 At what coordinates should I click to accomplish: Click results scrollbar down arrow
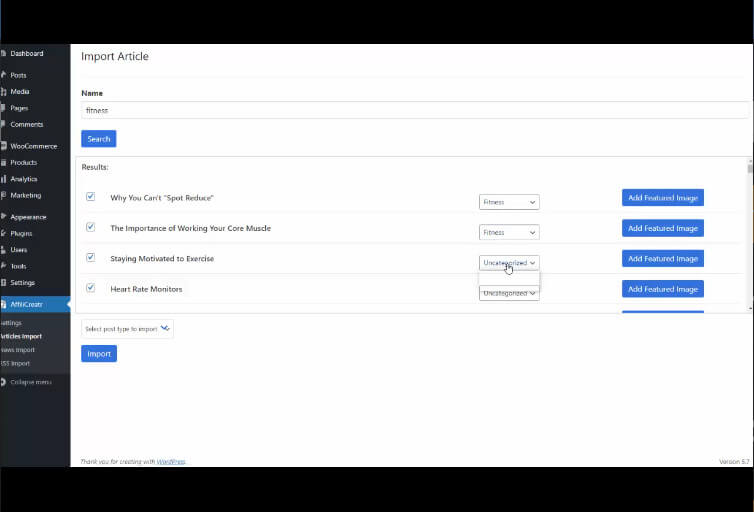pyautogui.click(x=750, y=308)
